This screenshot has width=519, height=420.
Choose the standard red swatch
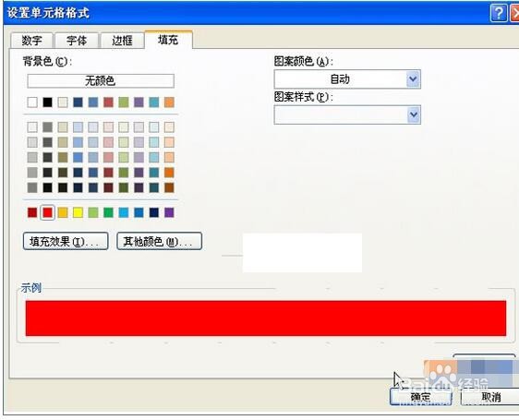[x=47, y=212]
